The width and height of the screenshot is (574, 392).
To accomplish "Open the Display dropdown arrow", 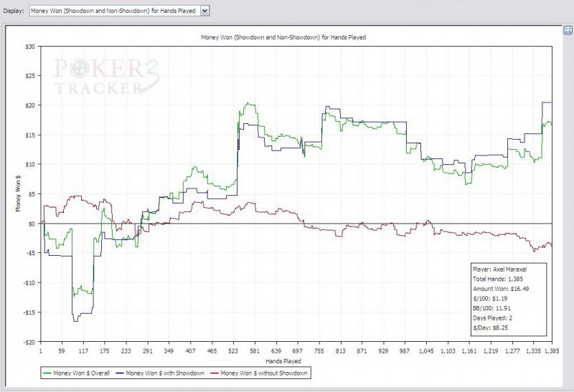I will coord(204,11).
